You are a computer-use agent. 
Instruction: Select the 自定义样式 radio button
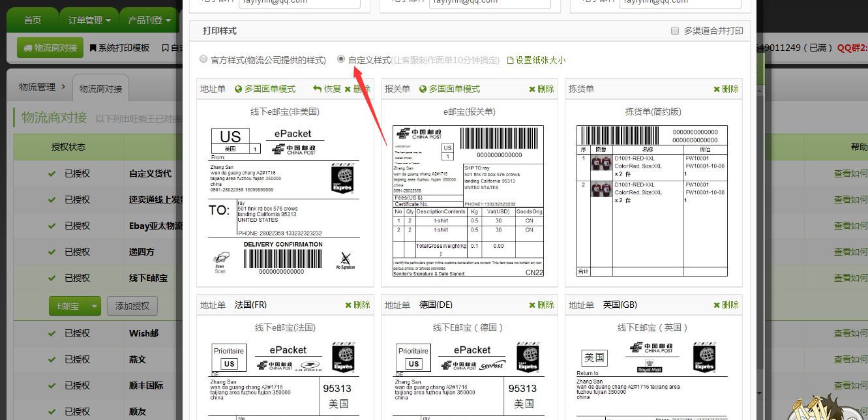341,59
